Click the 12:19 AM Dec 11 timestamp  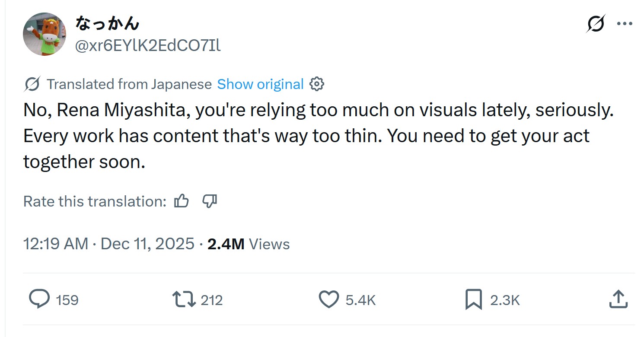(x=109, y=244)
